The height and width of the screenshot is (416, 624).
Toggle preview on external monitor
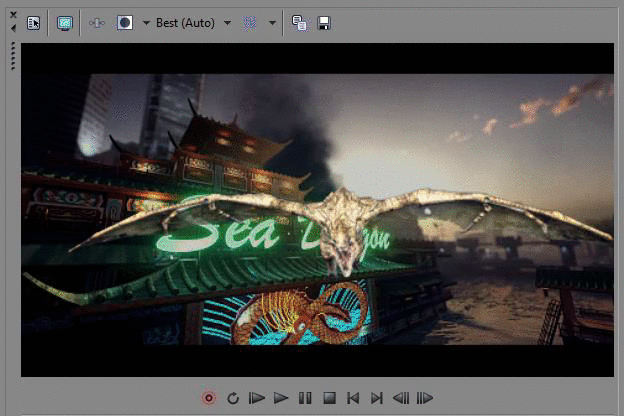[64, 23]
